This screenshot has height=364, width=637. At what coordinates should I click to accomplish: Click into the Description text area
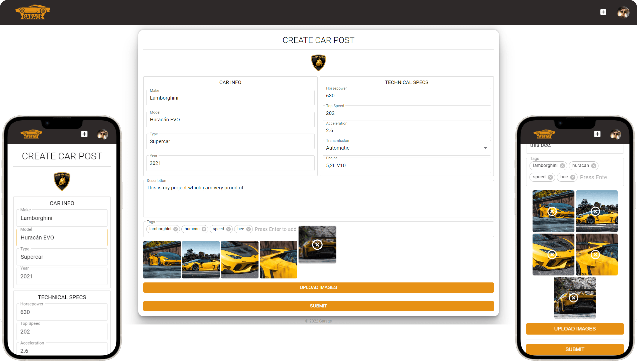pos(318,199)
